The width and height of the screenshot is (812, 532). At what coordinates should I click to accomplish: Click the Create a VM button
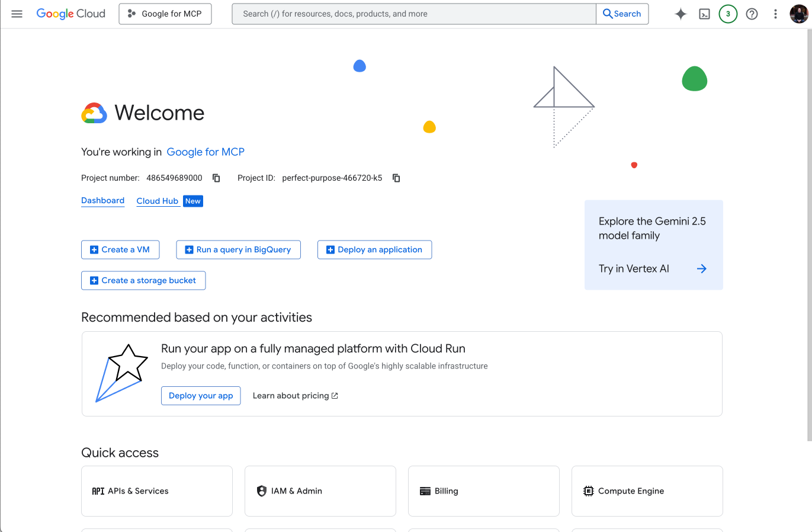[120, 249]
